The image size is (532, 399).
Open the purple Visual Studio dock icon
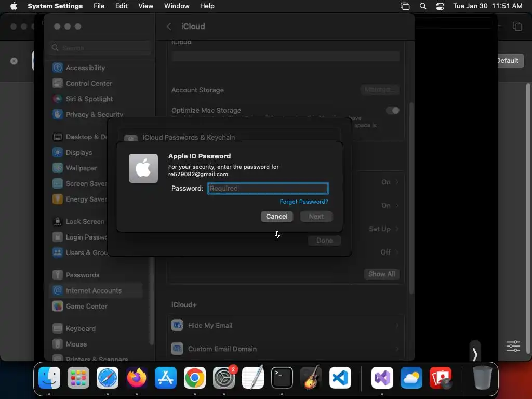382,378
